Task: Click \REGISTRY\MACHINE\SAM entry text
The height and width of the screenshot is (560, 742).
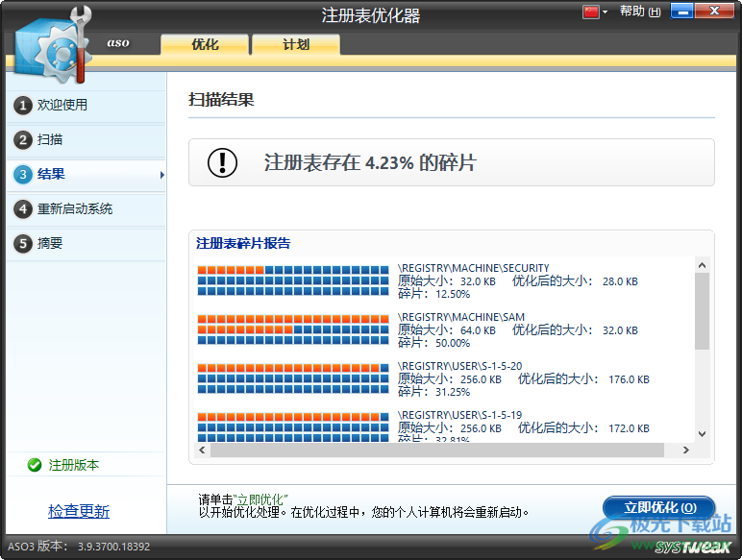Action: click(461, 317)
